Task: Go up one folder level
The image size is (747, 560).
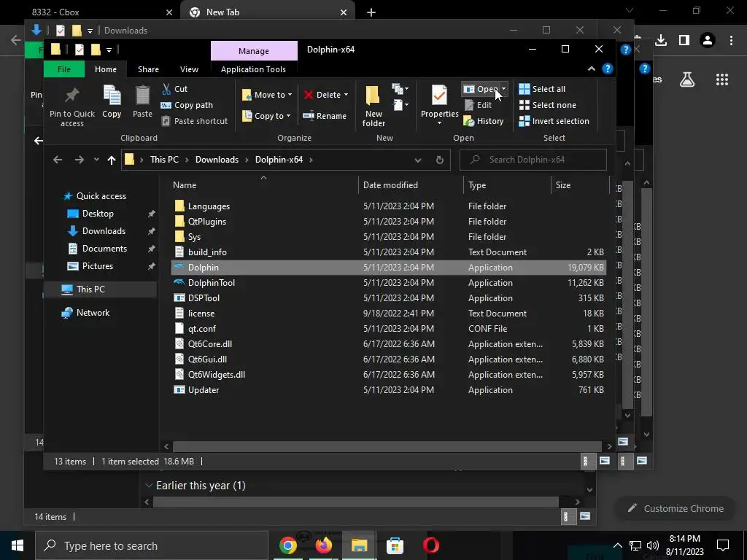Action: (111, 160)
